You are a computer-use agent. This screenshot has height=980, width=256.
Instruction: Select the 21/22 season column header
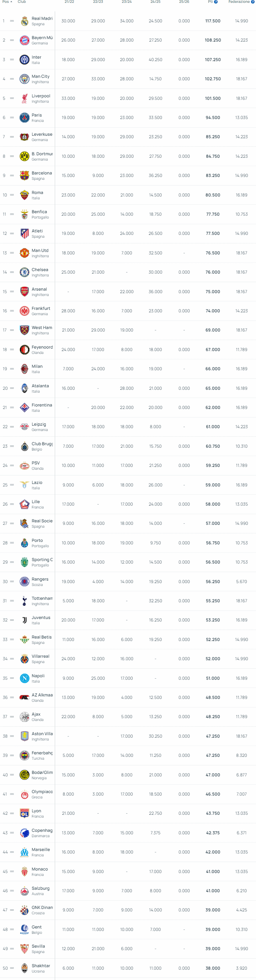coord(69,2)
